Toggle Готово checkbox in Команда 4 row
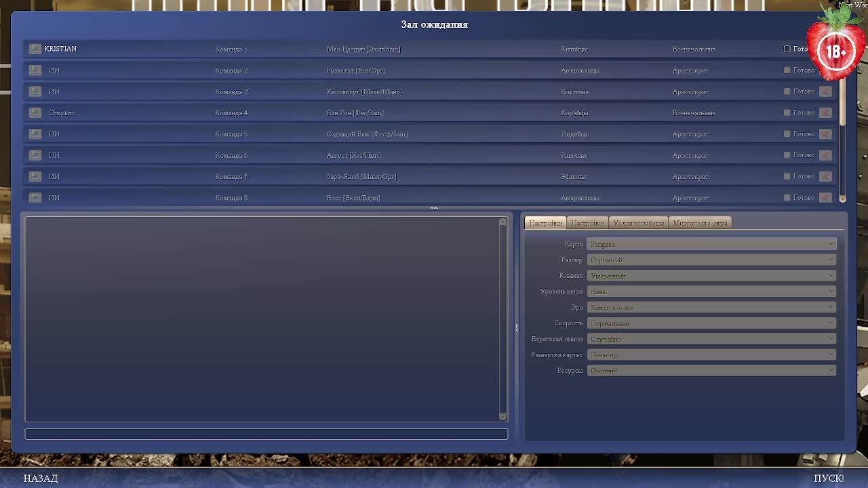This screenshot has width=868, height=488. click(787, 113)
